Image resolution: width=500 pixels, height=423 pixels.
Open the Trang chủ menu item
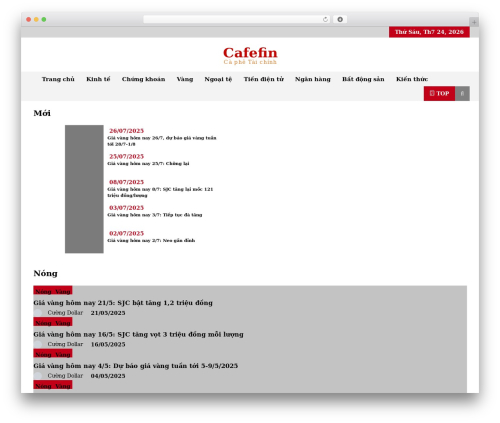tap(58, 79)
